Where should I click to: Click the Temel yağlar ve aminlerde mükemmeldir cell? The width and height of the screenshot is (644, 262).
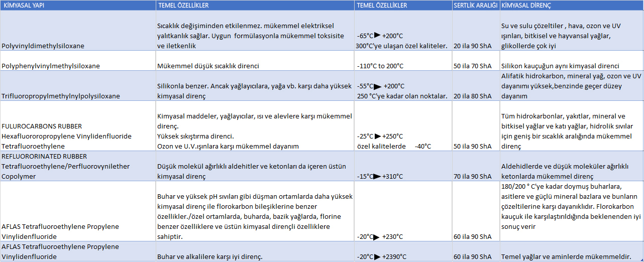pos(572,251)
